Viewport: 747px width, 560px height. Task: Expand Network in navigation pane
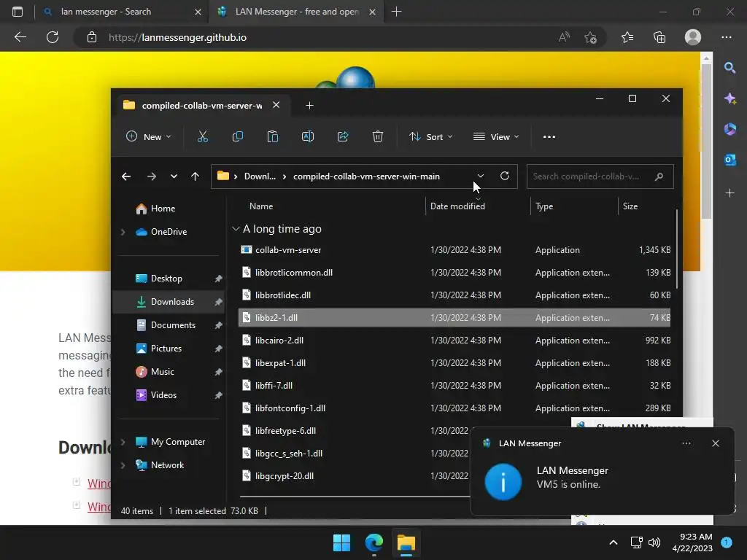click(123, 465)
